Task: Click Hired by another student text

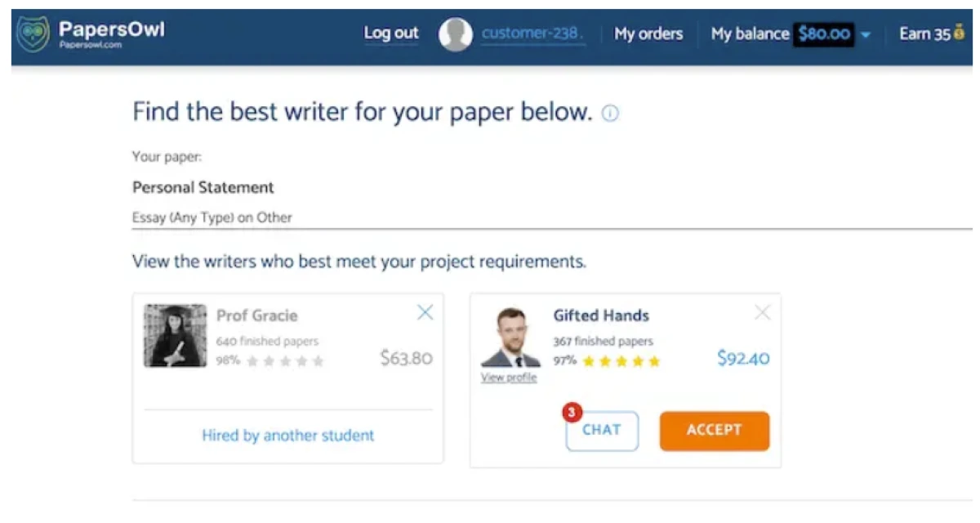Action: click(x=287, y=436)
